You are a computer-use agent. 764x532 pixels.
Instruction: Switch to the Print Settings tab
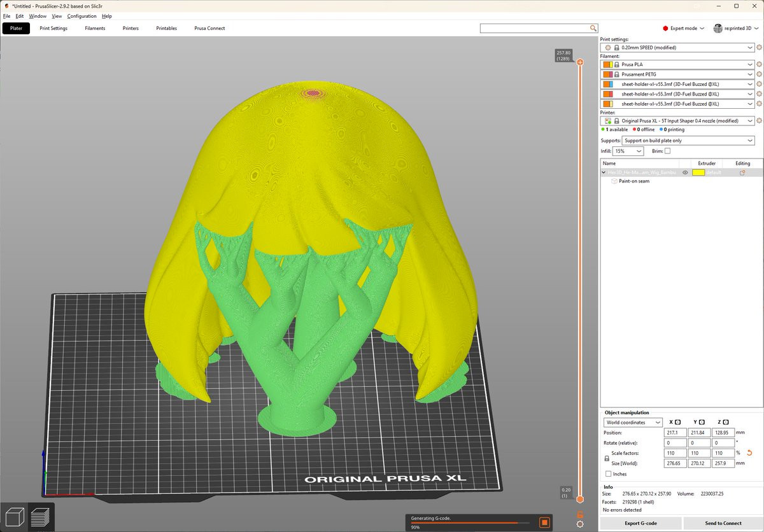(53, 28)
